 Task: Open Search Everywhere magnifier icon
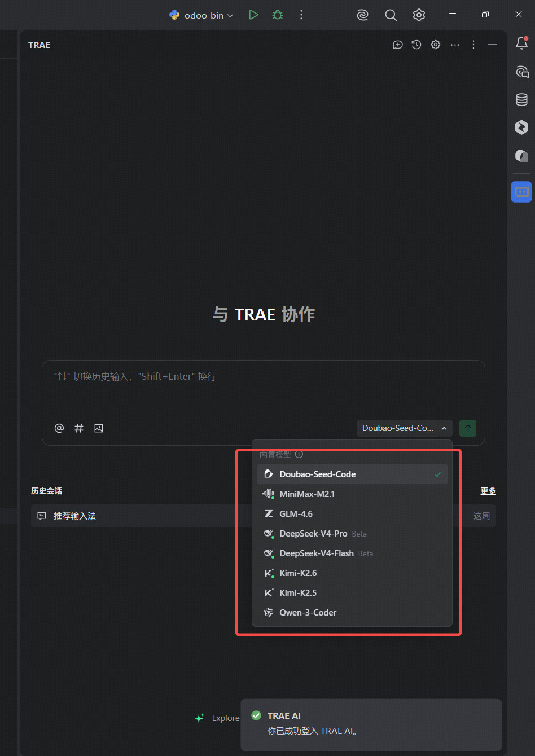[391, 15]
